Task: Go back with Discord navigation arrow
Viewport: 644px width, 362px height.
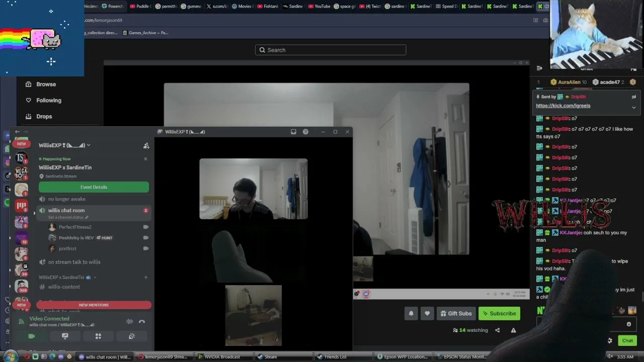Action: [17, 132]
